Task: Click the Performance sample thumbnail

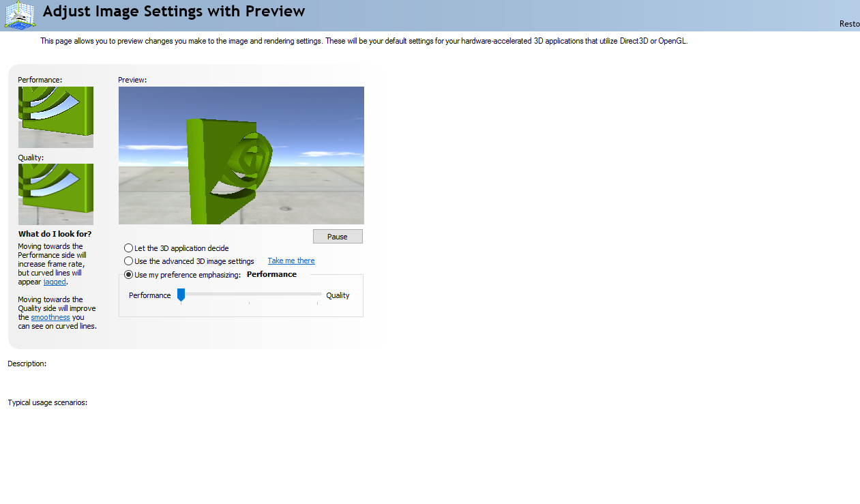Action: [56, 117]
